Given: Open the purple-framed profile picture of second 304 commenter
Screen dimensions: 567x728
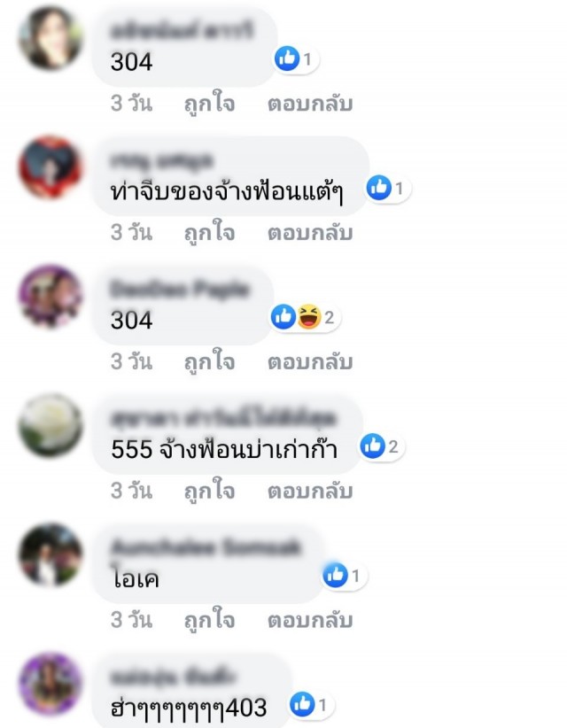Looking at the screenshot, I should coord(50,296).
